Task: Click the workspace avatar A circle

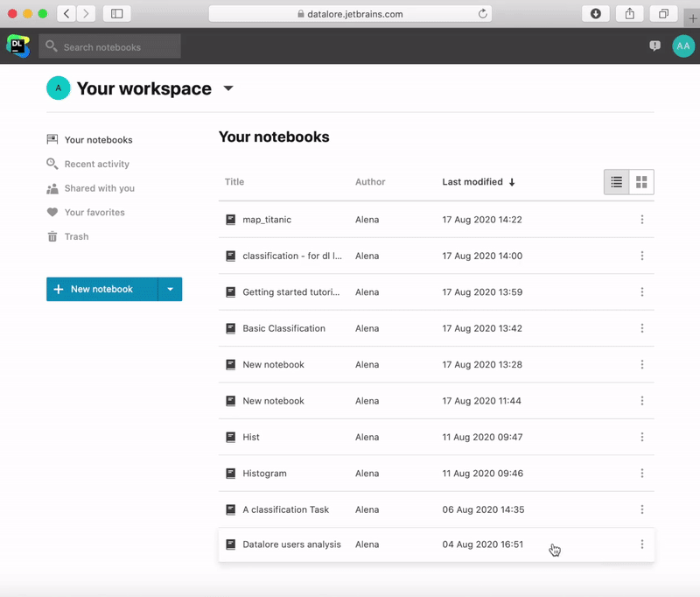Action: tap(58, 88)
